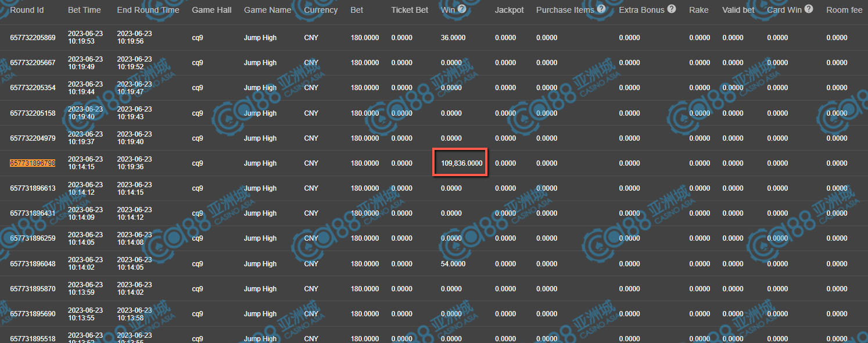Select the Bet Time column header

[84, 10]
